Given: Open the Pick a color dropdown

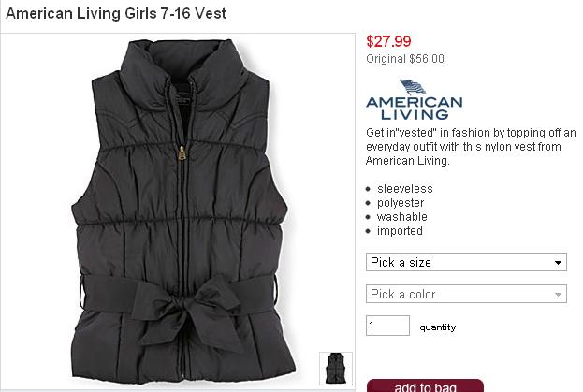Looking at the screenshot, I should [466, 294].
